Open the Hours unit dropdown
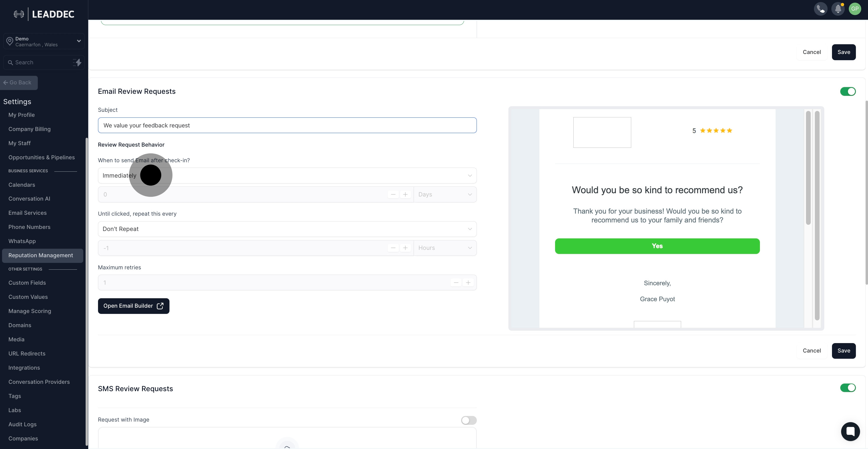Viewport: 868px width, 449px height. click(445, 248)
